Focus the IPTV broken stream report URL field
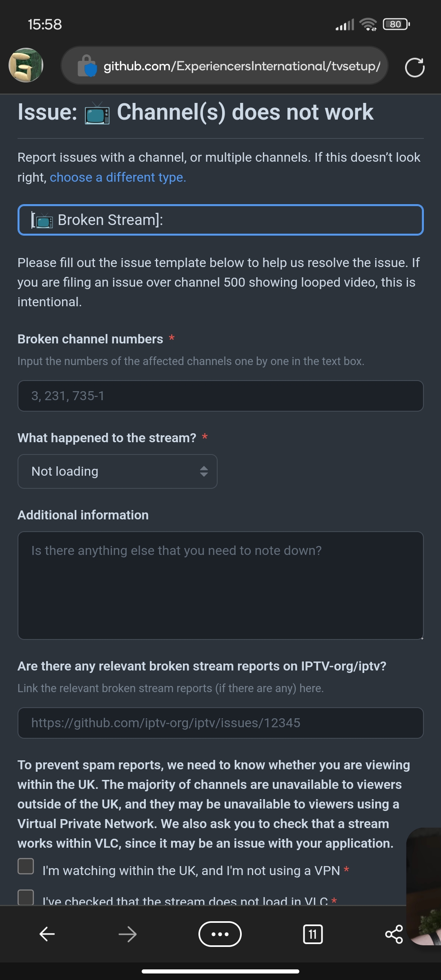Viewport: 441px width, 980px height. pyautogui.click(x=220, y=723)
